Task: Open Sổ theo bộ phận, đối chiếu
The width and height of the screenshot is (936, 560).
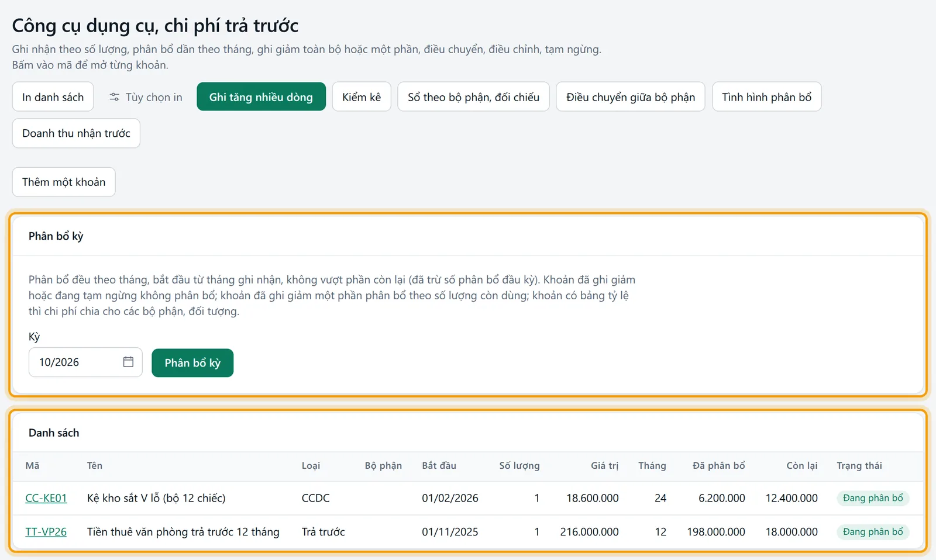Action: click(x=473, y=96)
